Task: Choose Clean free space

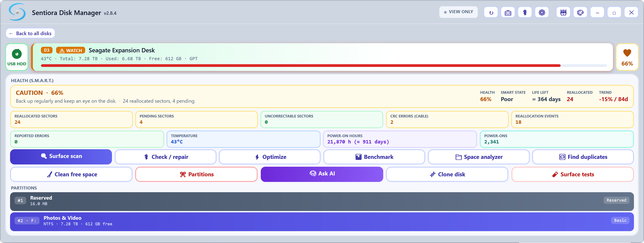Action: coord(71,175)
